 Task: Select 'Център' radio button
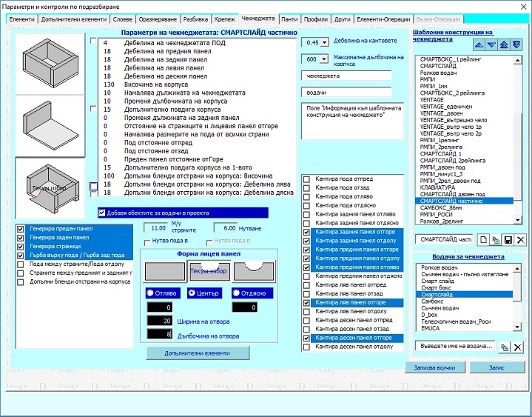click(x=192, y=293)
